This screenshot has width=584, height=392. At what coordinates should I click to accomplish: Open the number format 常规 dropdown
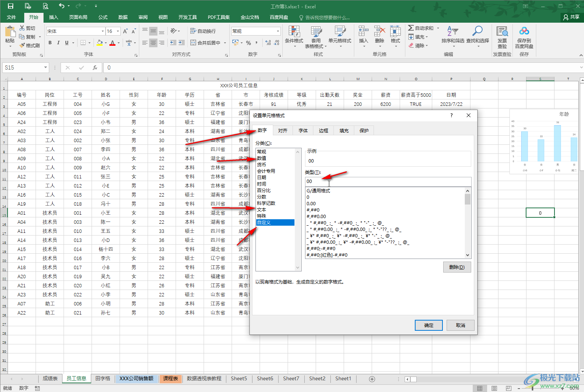coord(278,31)
